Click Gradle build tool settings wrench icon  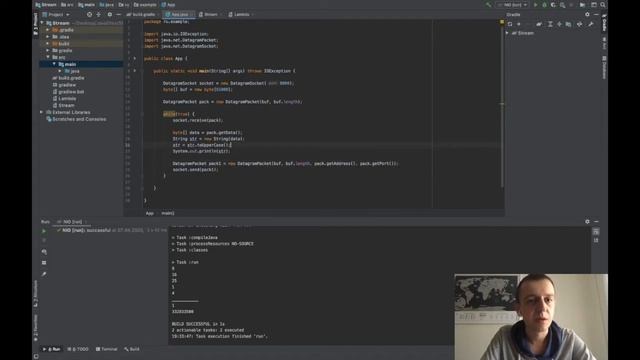[591, 24]
